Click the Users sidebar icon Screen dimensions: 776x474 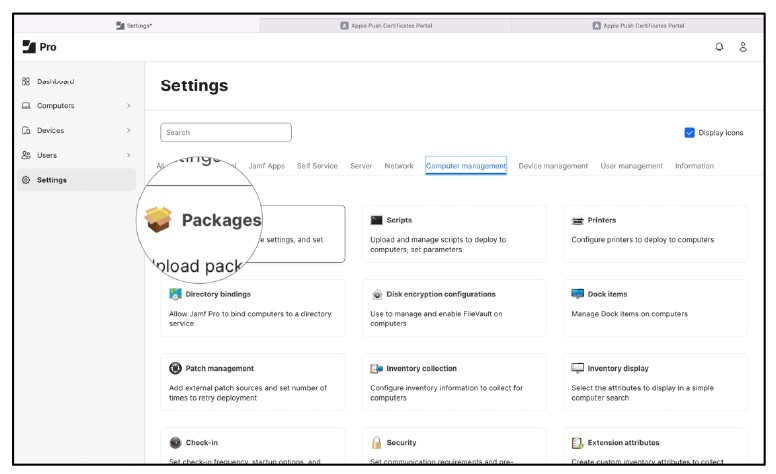[26, 155]
